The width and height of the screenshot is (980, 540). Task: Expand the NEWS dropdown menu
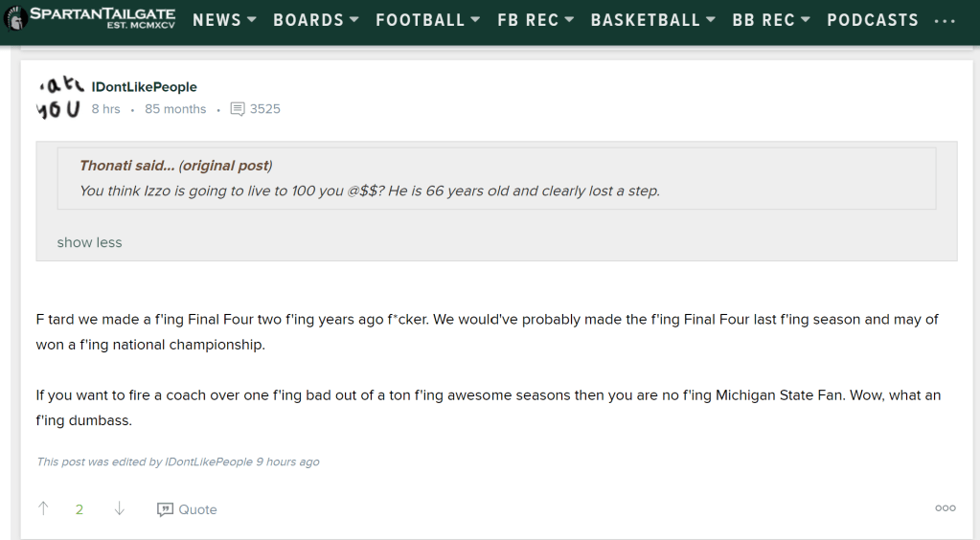225,20
